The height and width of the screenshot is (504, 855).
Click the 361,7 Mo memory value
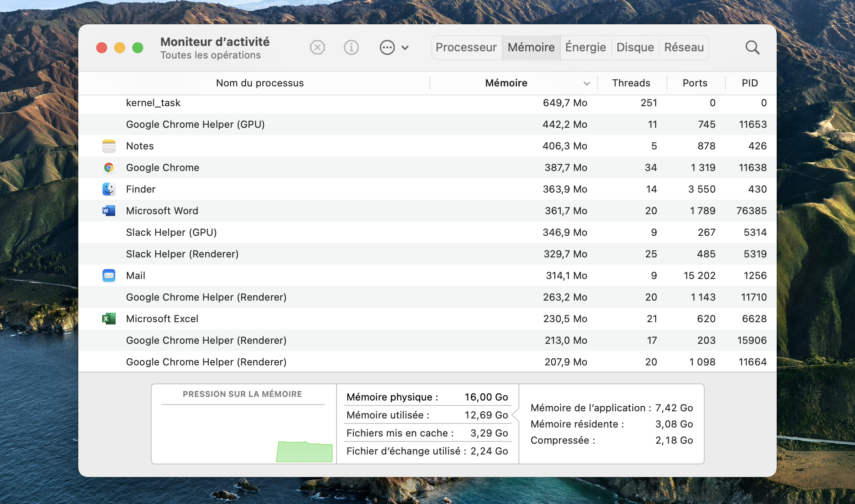(x=566, y=211)
